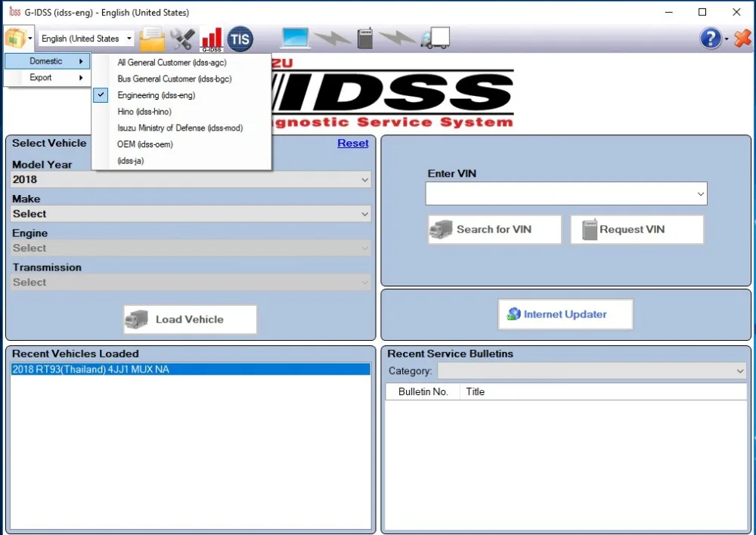756x535 pixels.
Task: Click the truck vehicle connection icon
Action: (435, 38)
